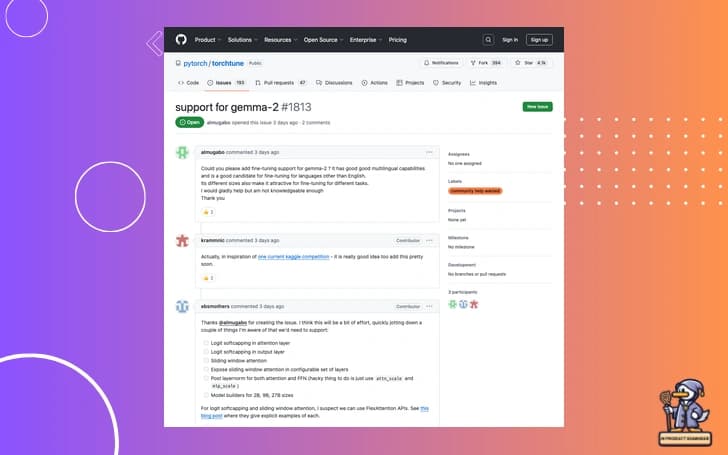Open the Insights tab
Image resolution: width=728 pixels, height=455 pixels.
[483, 83]
